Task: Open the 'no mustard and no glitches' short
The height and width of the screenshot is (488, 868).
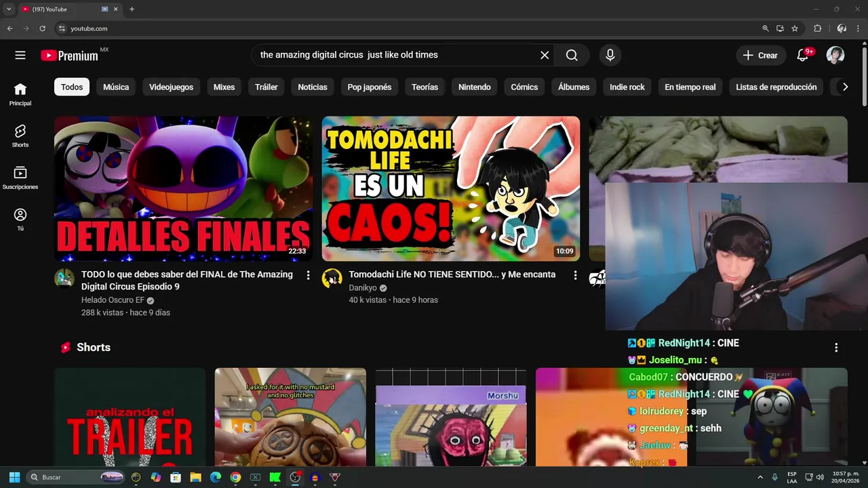Action: [x=290, y=417]
